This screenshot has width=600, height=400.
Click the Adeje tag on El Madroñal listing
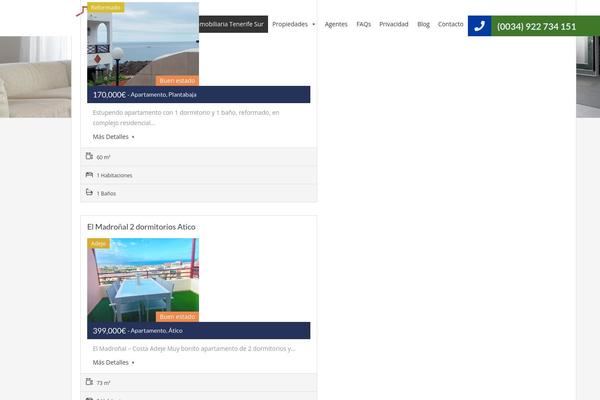[x=99, y=243]
